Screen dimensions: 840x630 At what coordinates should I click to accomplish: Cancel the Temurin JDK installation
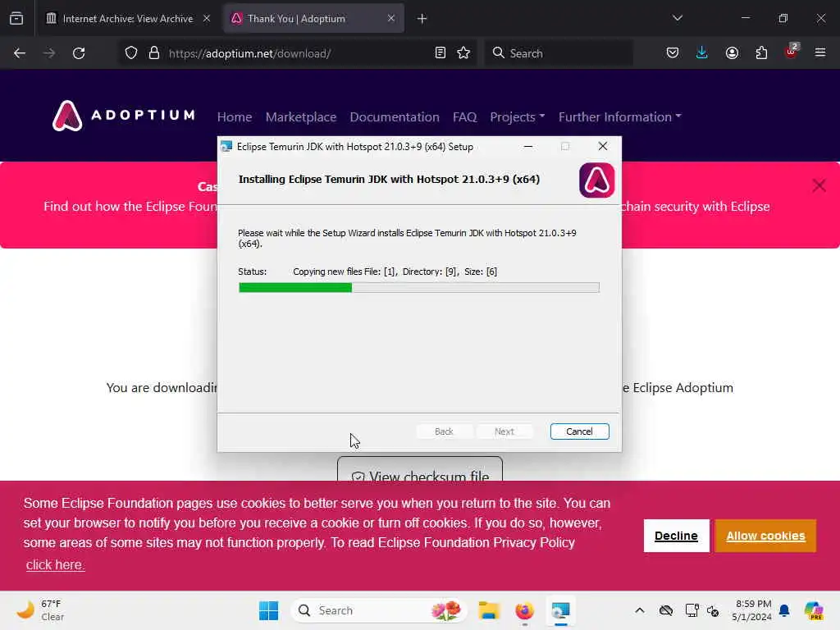(x=580, y=431)
